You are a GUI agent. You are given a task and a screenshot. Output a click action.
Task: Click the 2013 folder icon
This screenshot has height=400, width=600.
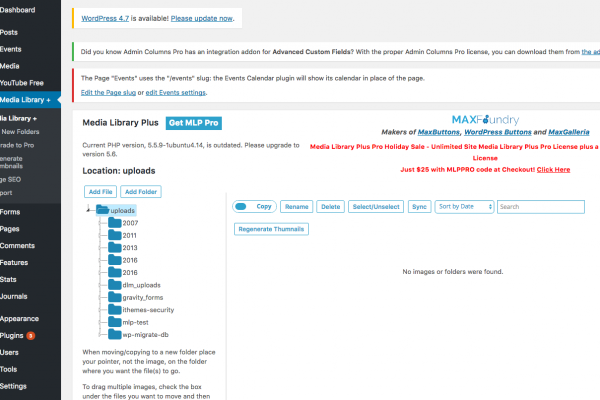[115, 248]
